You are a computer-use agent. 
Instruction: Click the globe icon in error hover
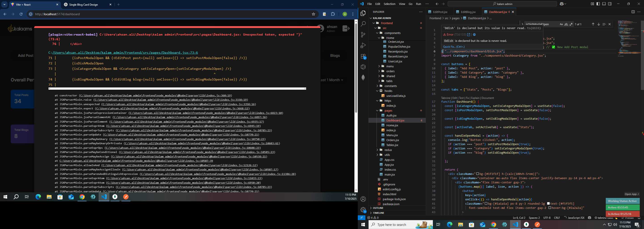pyautogui.click(x=474, y=34)
